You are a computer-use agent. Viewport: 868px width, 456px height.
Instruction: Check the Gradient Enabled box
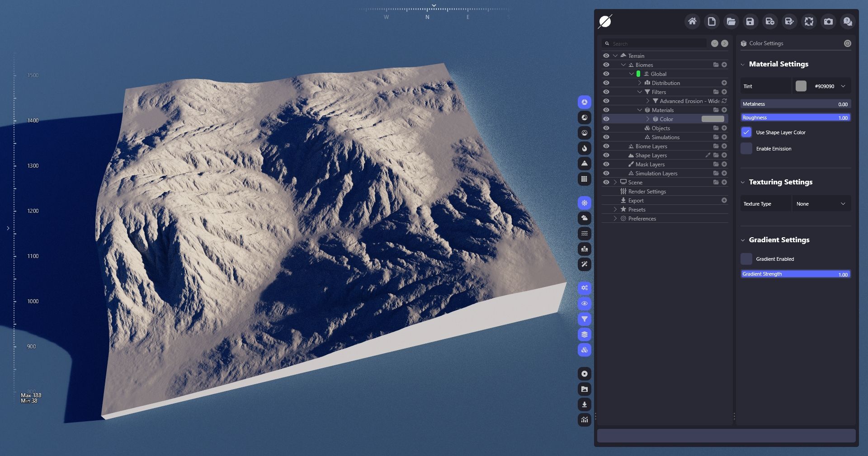point(746,259)
